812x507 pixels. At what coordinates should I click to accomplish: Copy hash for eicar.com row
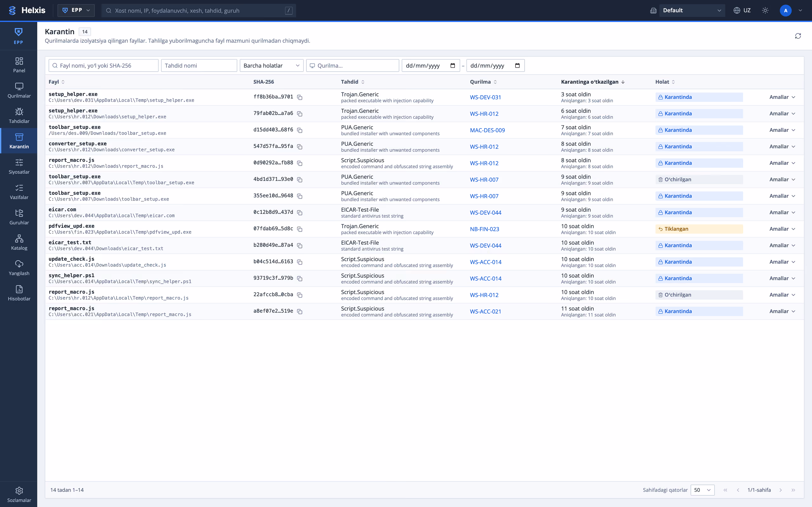click(x=300, y=213)
